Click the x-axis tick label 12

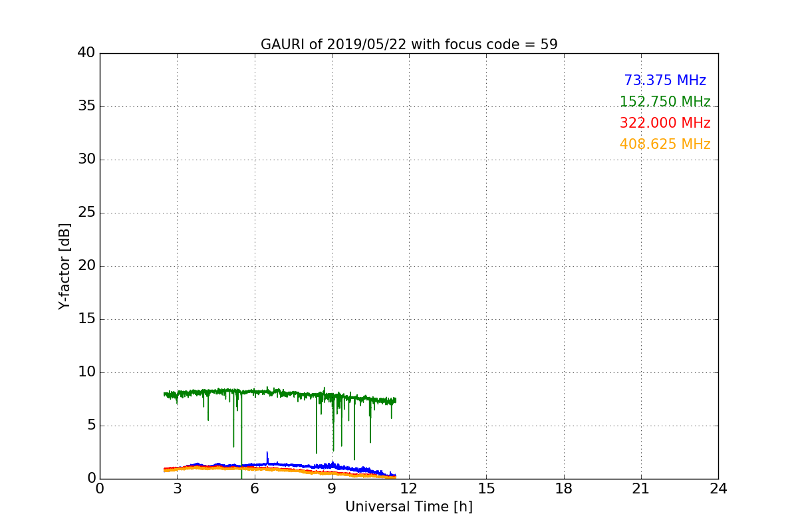pos(409,489)
